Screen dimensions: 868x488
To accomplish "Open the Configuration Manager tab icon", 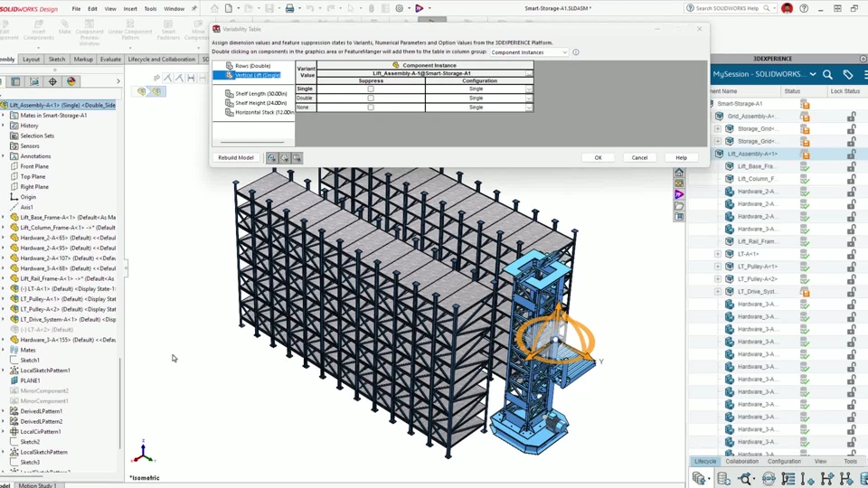I will pyautogui.click(x=33, y=81).
